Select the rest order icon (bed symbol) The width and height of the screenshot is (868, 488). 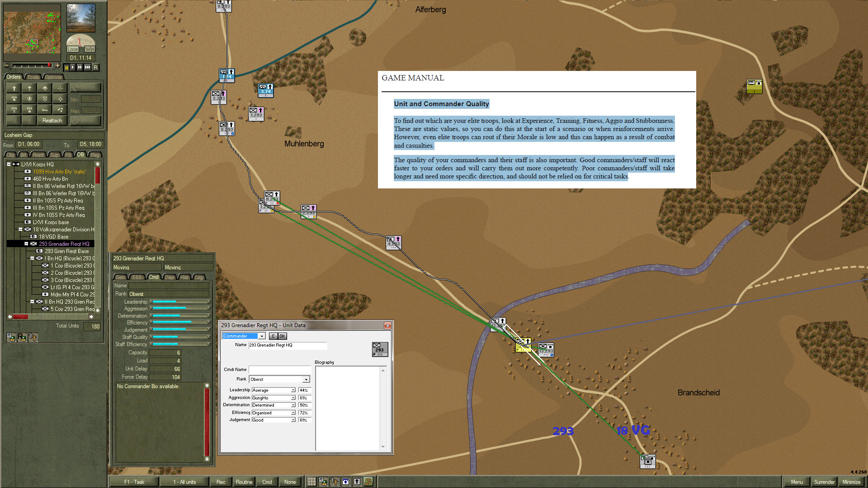pos(45,110)
